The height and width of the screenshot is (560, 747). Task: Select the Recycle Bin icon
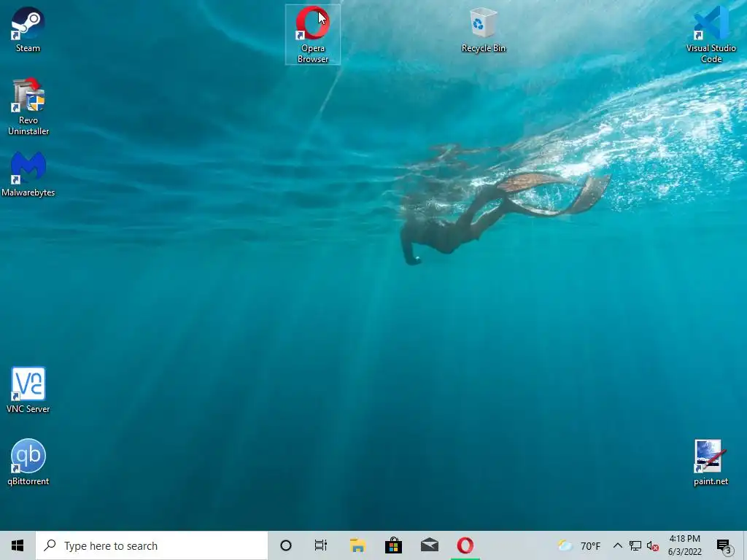click(x=483, y=29)
